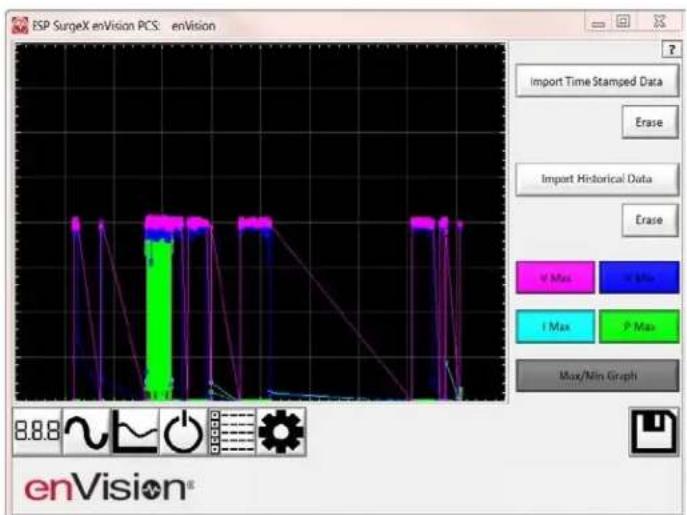Erase the historical data

pyautogui.click(x=650, y=220)
